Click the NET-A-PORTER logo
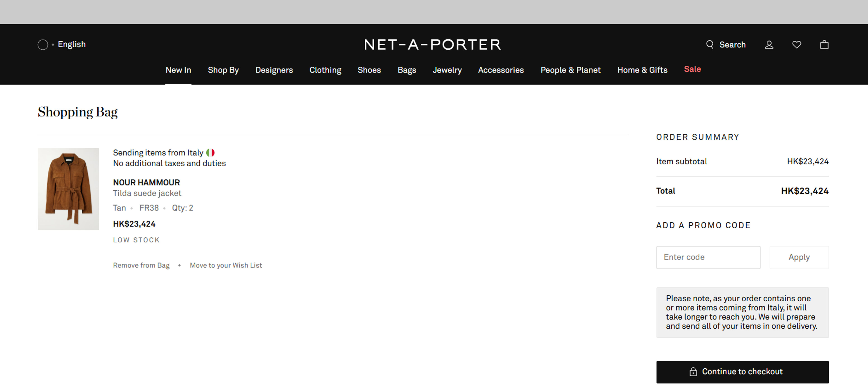The image size is (868, 386). tap(433, 44)
